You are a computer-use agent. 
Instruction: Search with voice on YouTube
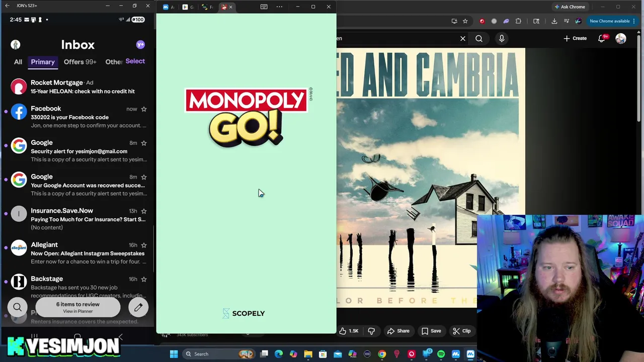coord(502,38)
